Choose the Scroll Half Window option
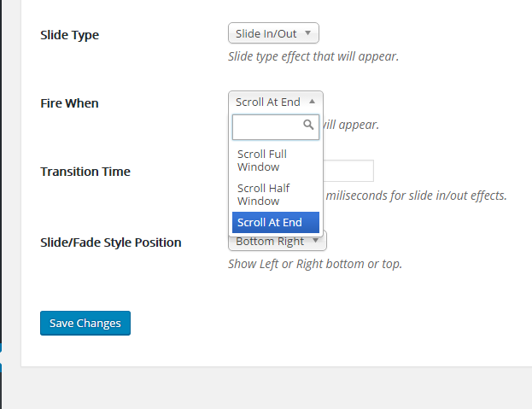The width and height of the screenshot is (532, 409). click(x=276, y=195)
